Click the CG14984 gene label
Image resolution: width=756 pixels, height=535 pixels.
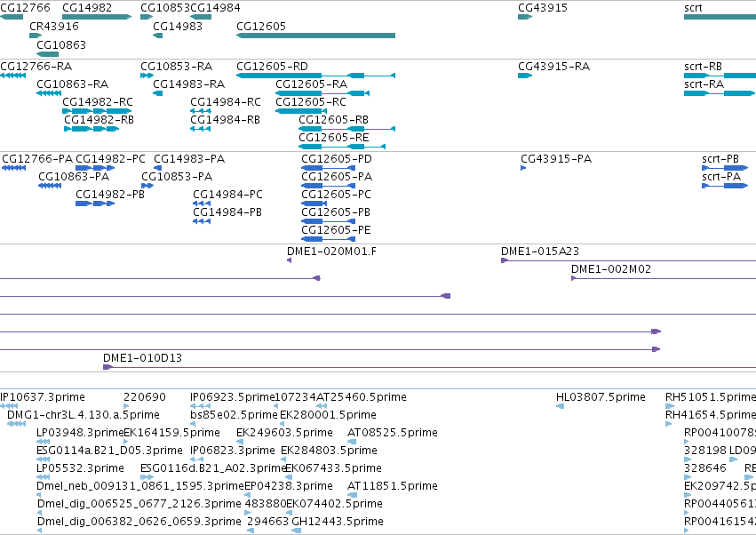pos(216,8)
